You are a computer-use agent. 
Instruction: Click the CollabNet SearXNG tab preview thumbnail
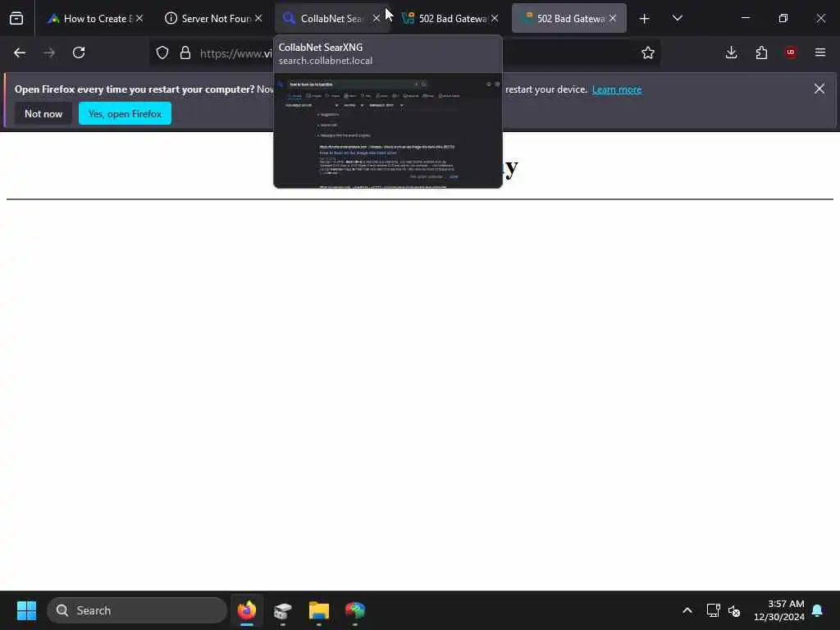point(388,130)
